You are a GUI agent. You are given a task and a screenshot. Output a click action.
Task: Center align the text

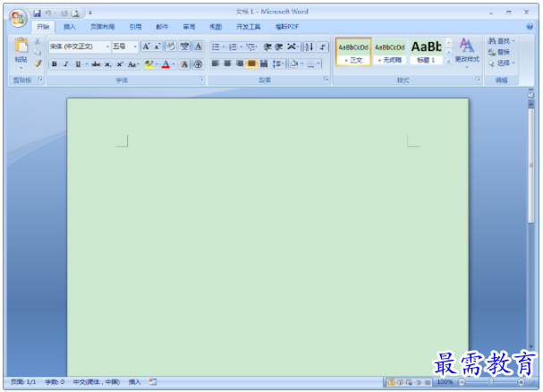point(227,64)
